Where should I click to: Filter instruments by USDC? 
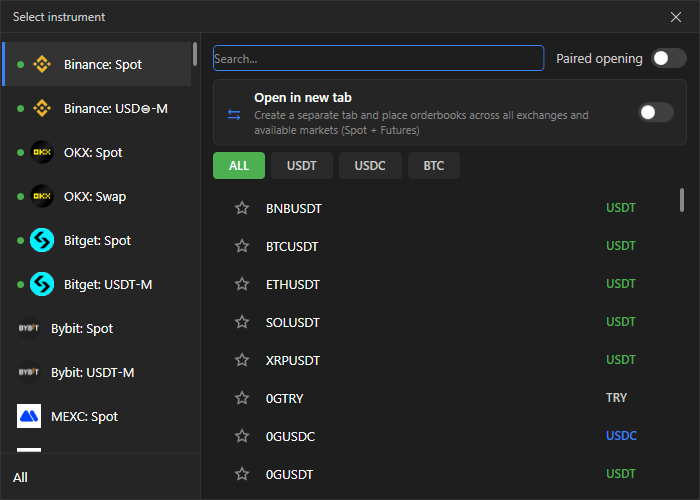[x=370, y=166]
